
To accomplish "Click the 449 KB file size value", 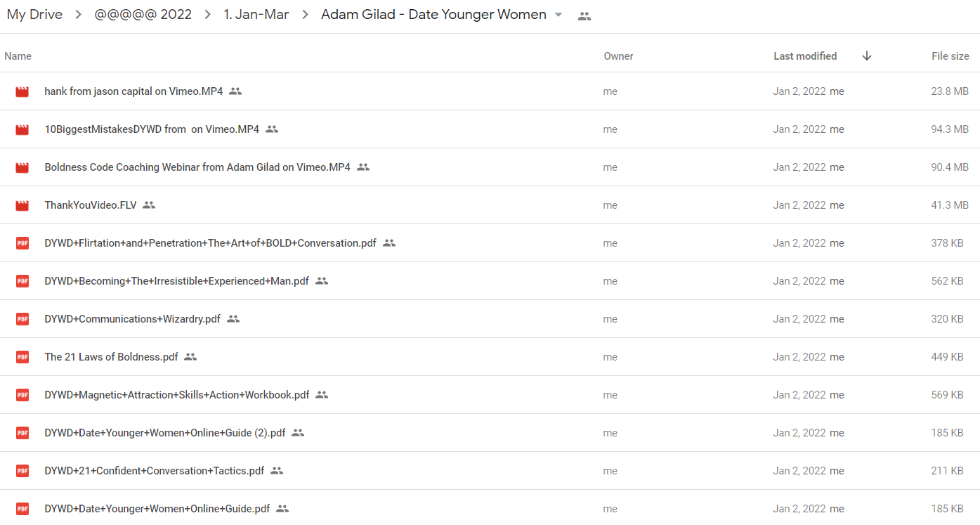I will coord(947,357).
